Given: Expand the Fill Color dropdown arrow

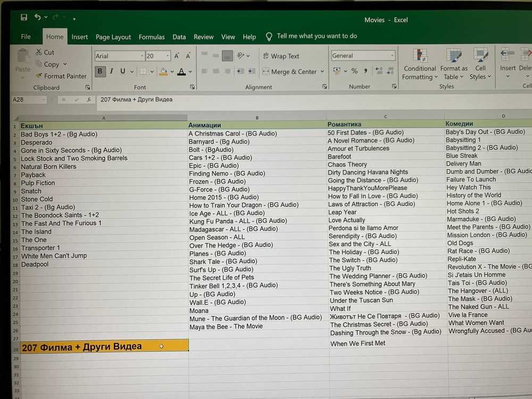Looking at the screenshot, I should pyautogui.click(x=172, y=71).
